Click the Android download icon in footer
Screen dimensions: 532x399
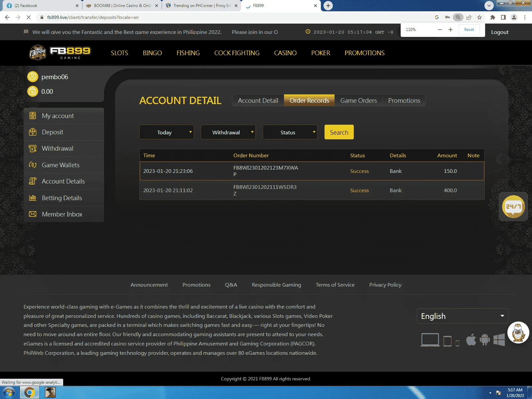point(485,340)
